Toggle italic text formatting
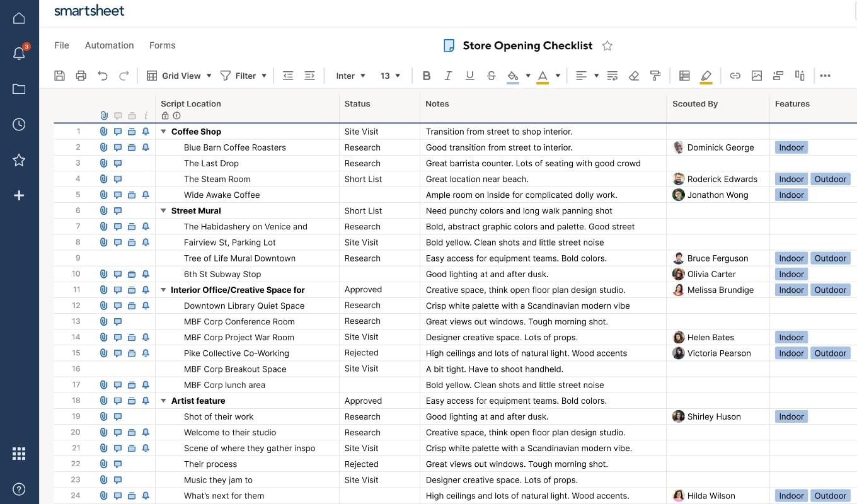Viewport: 857px width, 504px height. click(x=448, y=76)
